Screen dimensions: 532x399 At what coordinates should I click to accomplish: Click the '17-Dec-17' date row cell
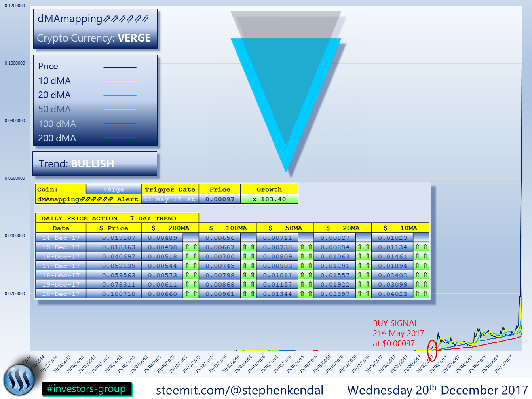(x=61, y=266)
